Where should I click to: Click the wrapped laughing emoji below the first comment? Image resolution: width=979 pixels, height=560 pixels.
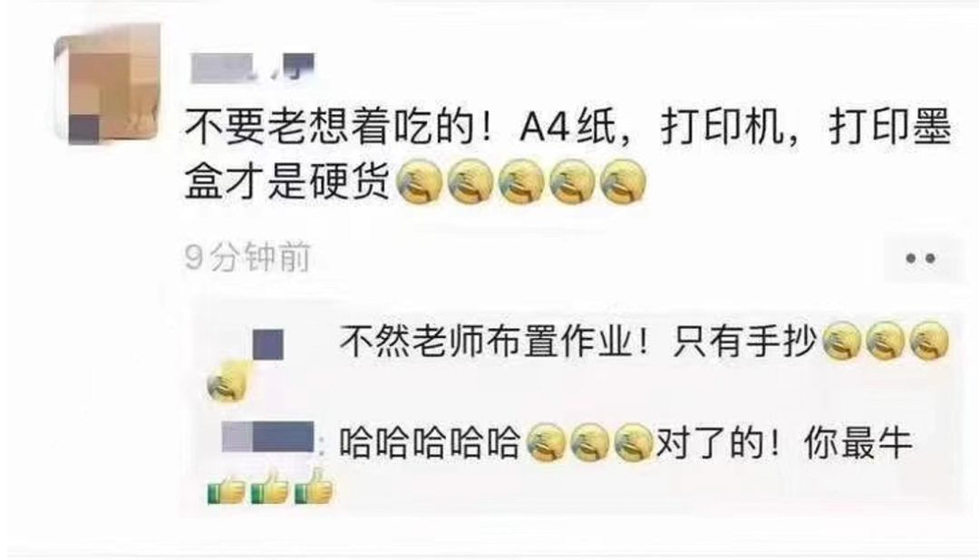coord(228,382)
